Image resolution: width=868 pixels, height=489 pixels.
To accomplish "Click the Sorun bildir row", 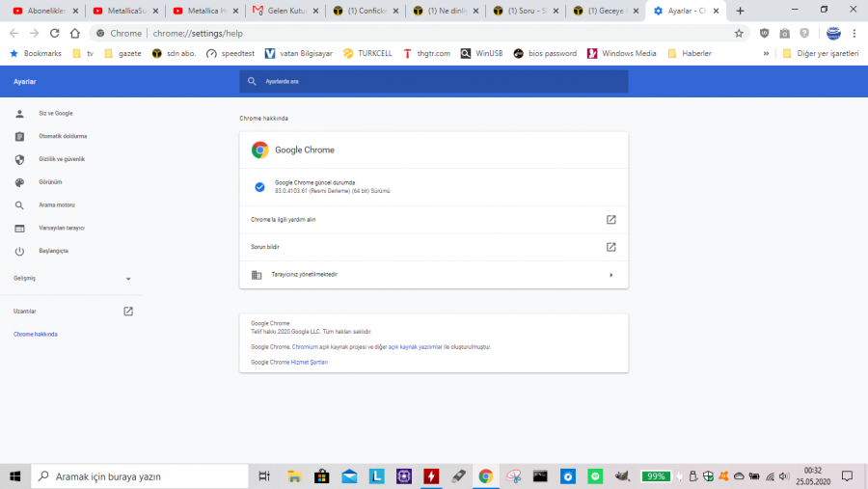I will [433, 247].
